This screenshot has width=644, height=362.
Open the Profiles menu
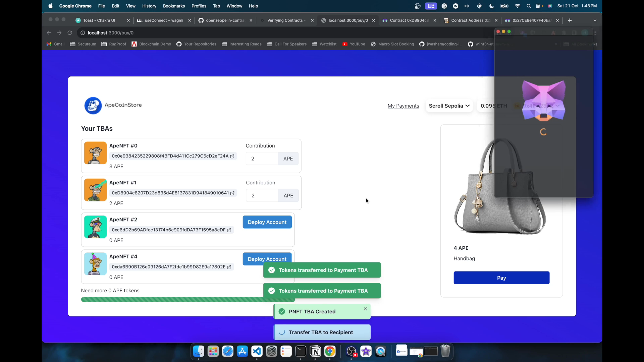tap(199, 6)
